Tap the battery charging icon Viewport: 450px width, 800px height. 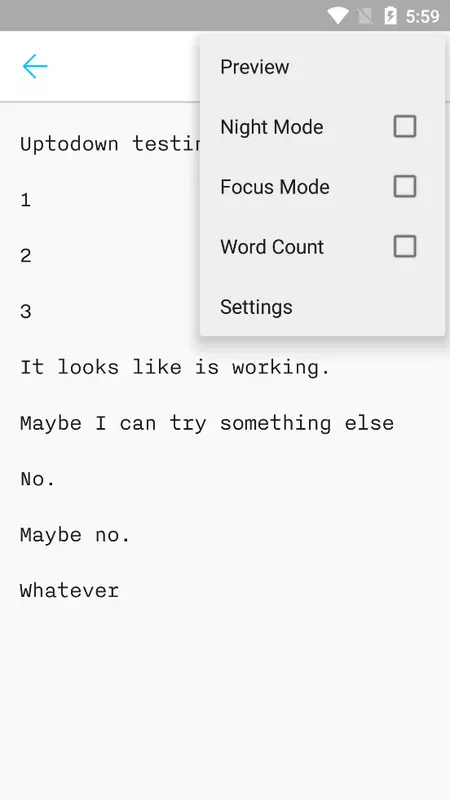(390, 16)
